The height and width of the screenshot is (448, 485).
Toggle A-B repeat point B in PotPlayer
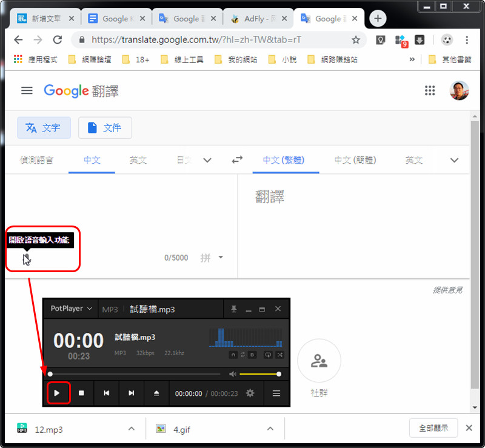(252, 355)
